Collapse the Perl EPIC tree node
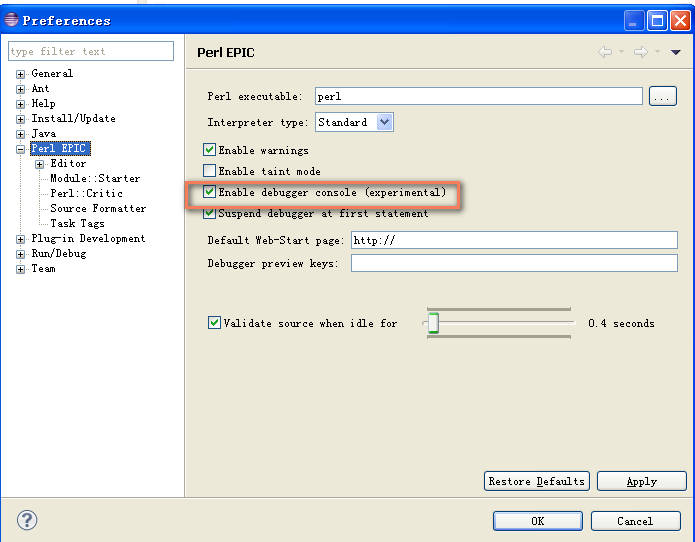 20,149
